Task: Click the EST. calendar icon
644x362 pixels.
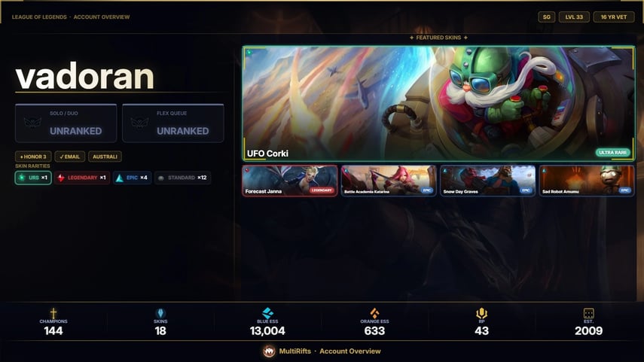Action: click(588, 314)
